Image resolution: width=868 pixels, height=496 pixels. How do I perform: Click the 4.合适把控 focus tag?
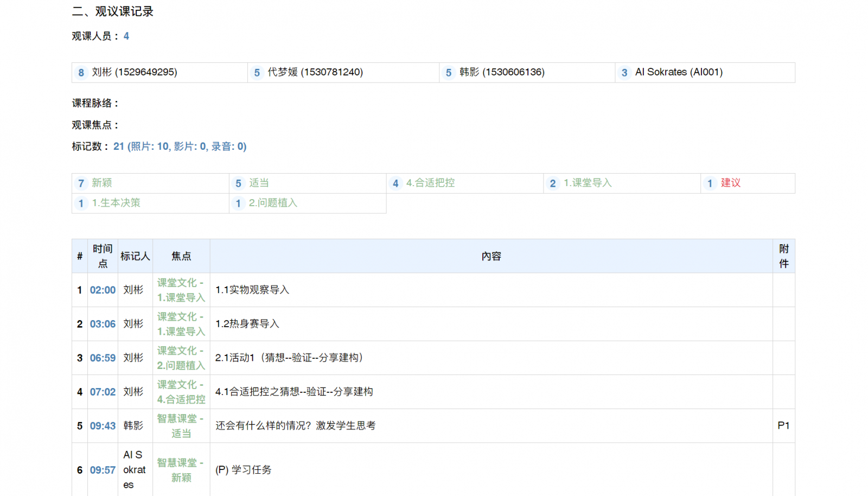(430, 183)
